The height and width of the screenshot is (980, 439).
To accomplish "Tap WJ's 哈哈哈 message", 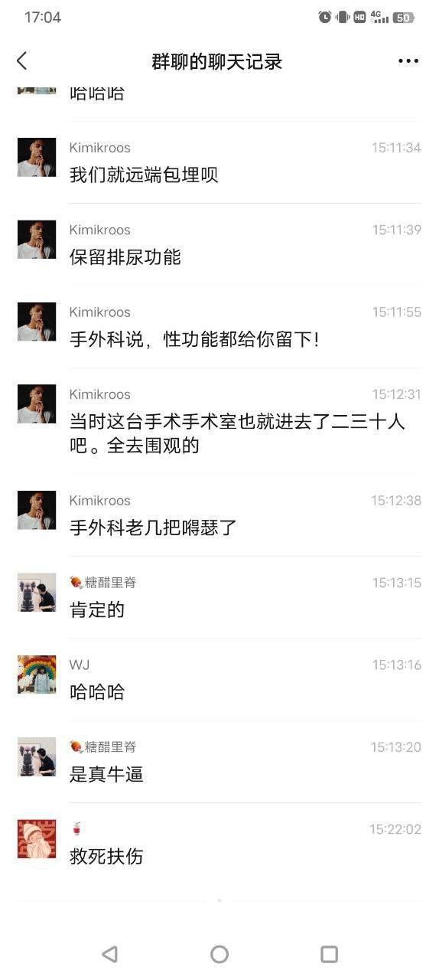I will [x=97, y=692].
